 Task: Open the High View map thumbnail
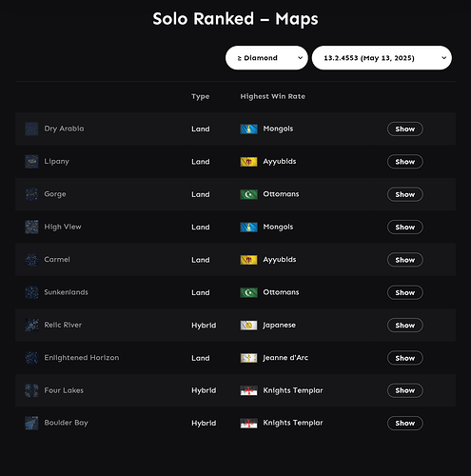point(31,227)
